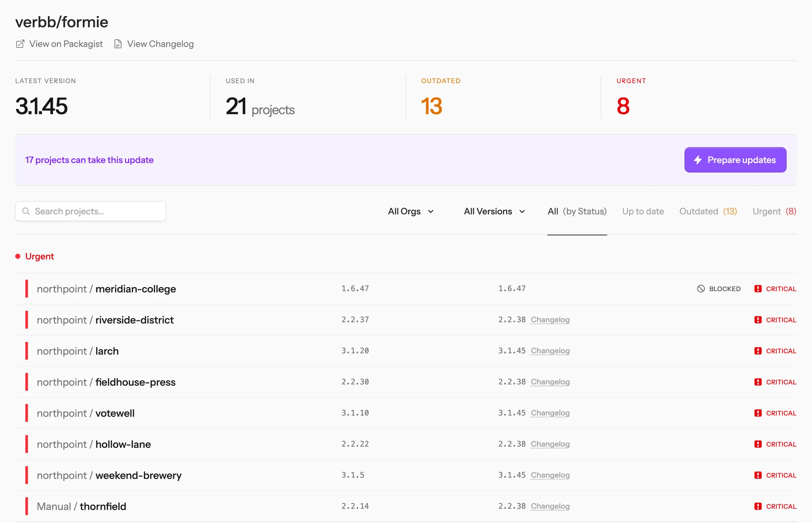Open the View Changelog link
The image size is (812, 523).
154,44
